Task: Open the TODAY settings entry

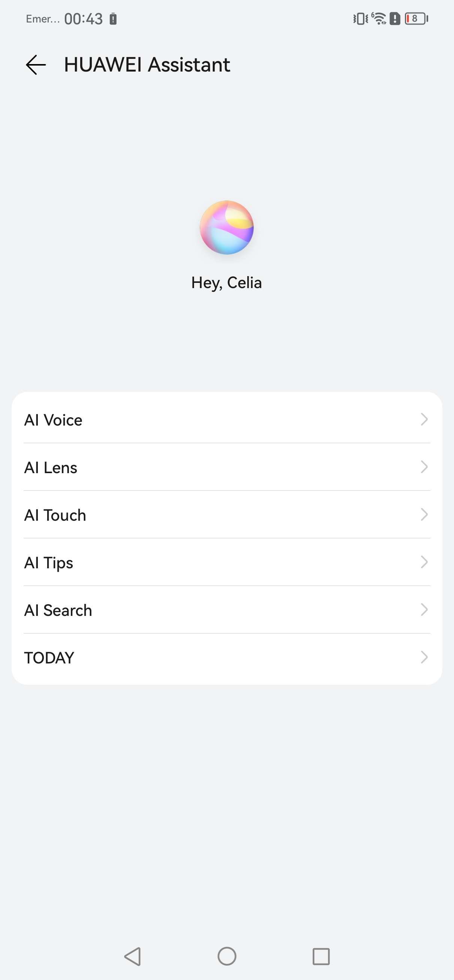Action: [x=49, y=658]
